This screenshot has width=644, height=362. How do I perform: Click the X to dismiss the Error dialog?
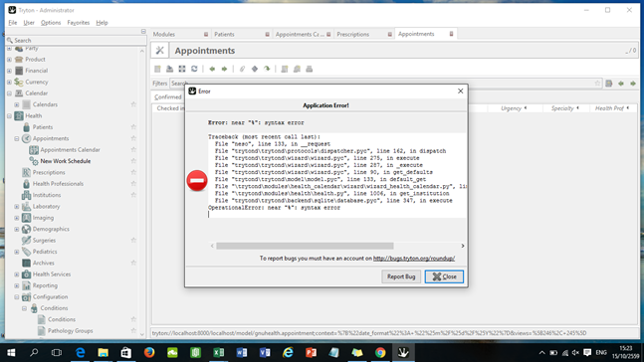(x=461, y=91)
